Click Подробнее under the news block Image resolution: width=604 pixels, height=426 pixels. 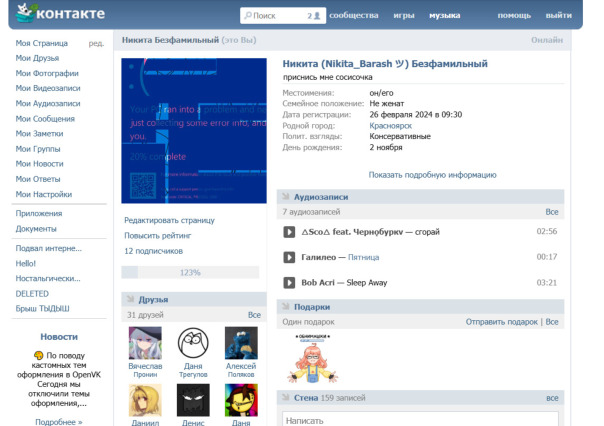[59, 422]
